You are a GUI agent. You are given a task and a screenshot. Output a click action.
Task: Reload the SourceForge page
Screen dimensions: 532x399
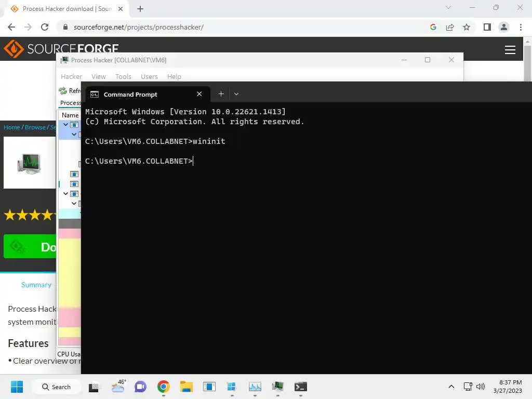point(45,27)
